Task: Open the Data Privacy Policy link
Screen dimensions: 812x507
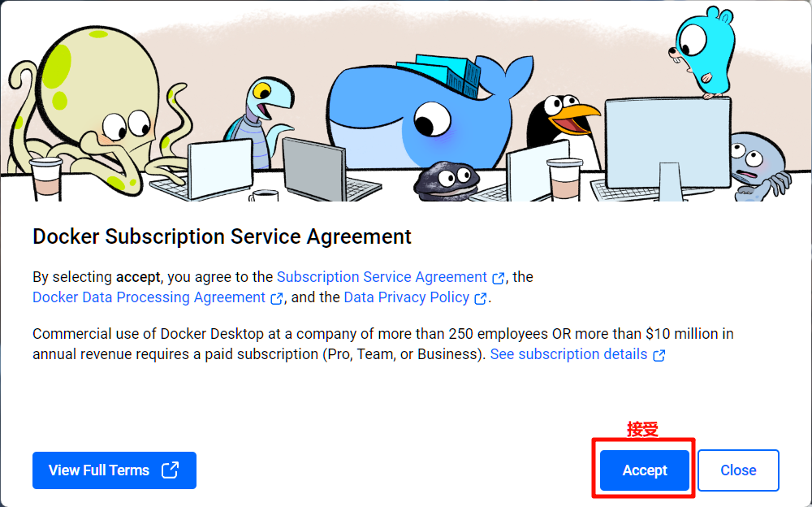Action: click(407, 297)
